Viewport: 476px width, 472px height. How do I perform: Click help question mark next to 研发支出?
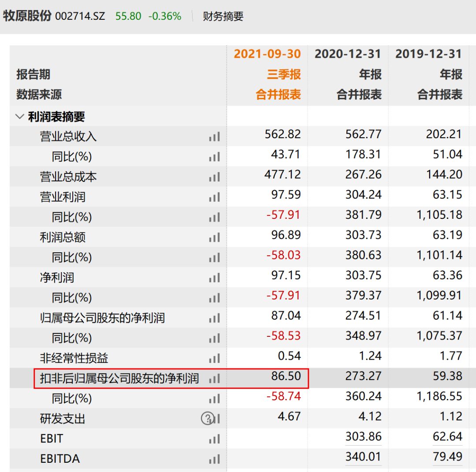click(207, 419)
